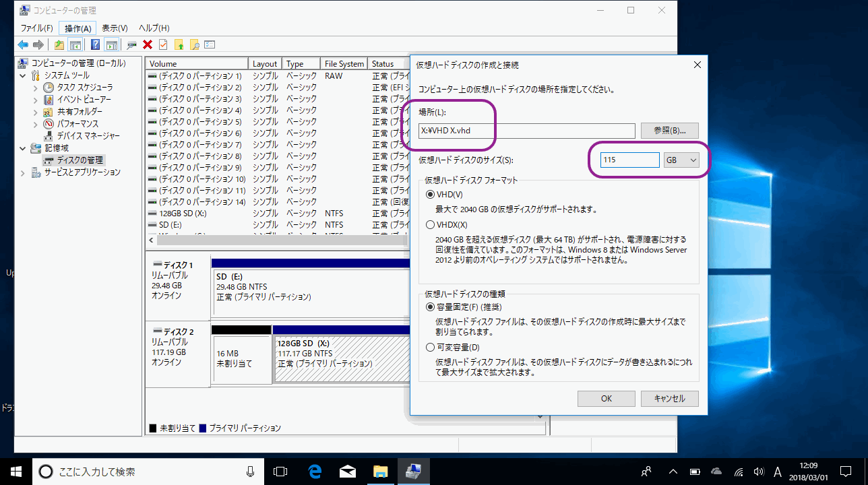Open the GB size unit dropdown

681,160
